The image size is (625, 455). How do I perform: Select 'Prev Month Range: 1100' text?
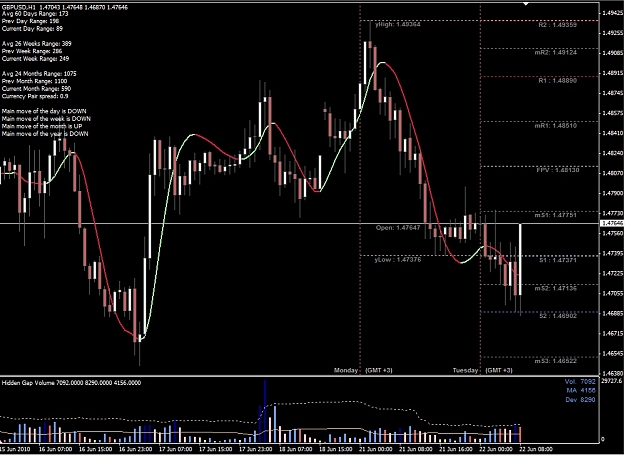34,81
